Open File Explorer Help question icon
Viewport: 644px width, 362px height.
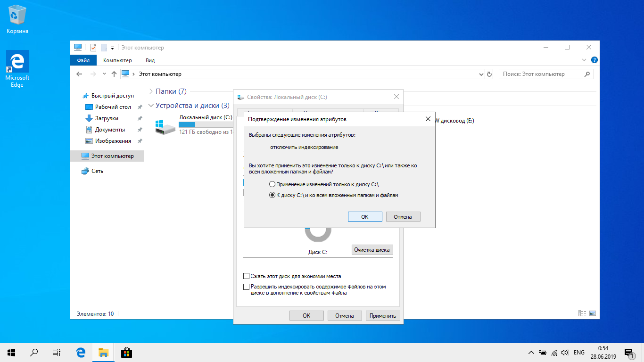tap(594, 60)
